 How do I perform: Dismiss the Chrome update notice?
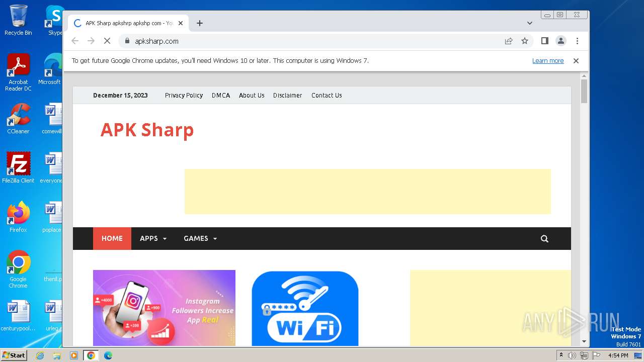click(576, 61)
